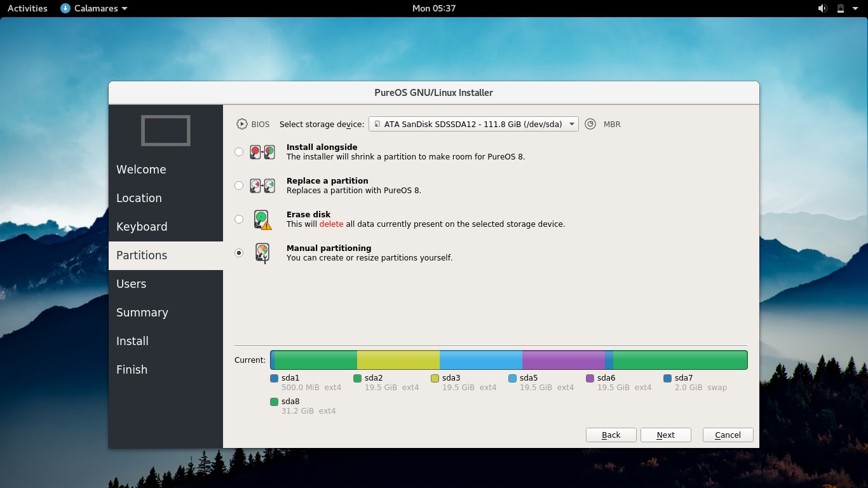The height and width of the screenshot is (488, 868).
Task: Select the Summary step in the sidebar
Action: click(142, 312)
